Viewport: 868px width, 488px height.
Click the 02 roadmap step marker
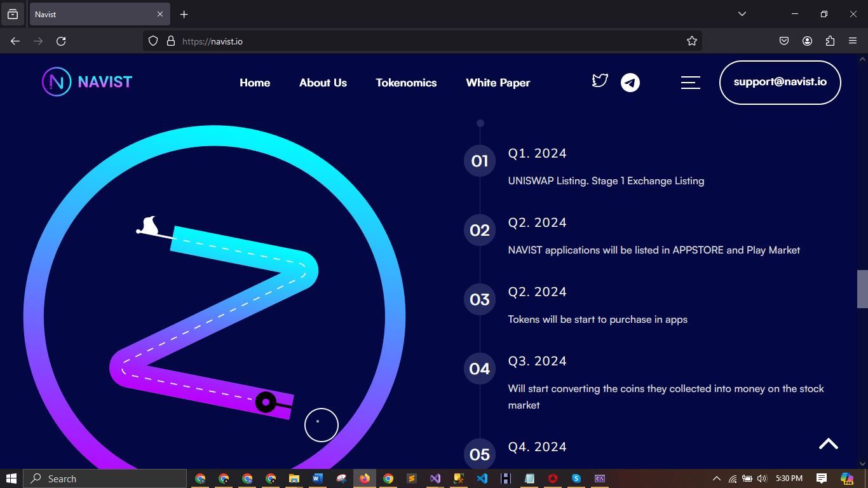point(480,230)
